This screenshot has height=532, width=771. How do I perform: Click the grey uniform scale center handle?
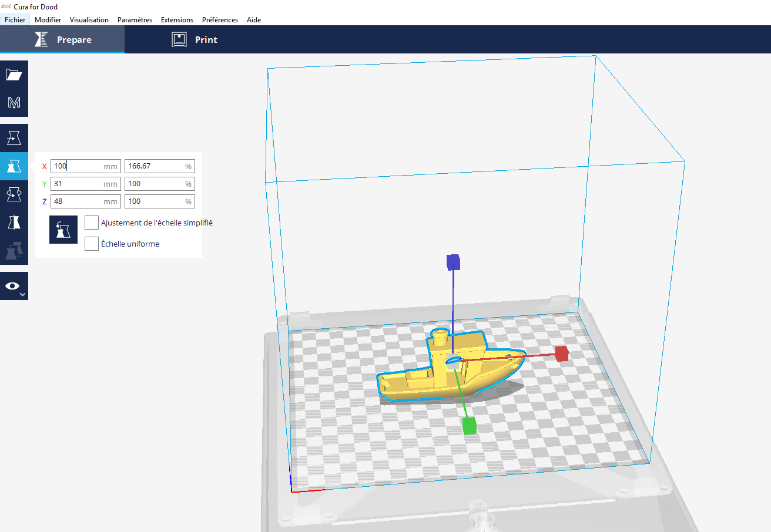pyautogui.click(x=453, y=361)
